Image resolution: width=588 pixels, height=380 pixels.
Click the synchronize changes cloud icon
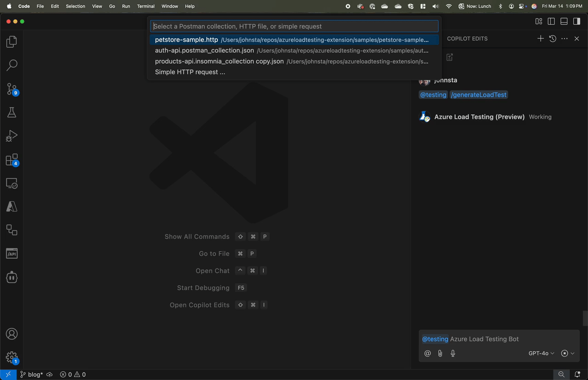[49, 374]
